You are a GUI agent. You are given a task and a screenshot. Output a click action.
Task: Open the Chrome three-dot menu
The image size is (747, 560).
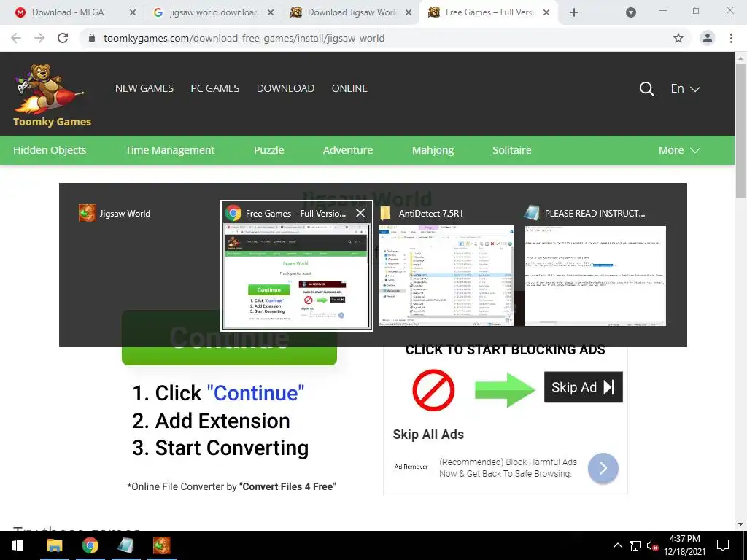coord(731,38)
